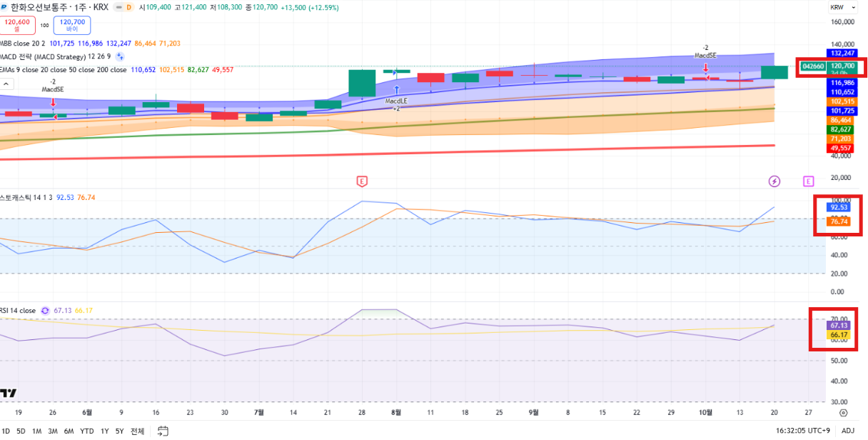Select the EMAs 9 20 50 200 legend
The width and height of the screenshot is (868, 440).
[x=64, y=70]
